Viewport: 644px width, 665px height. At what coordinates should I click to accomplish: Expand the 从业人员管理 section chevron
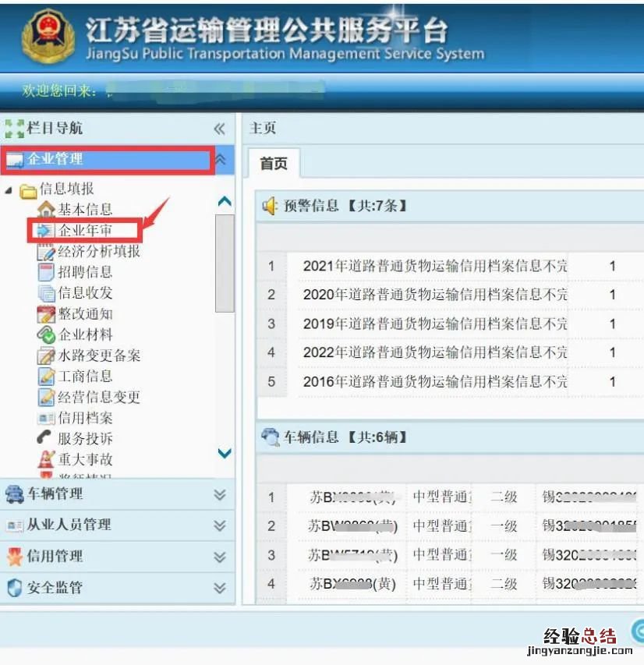coord(220,526)
